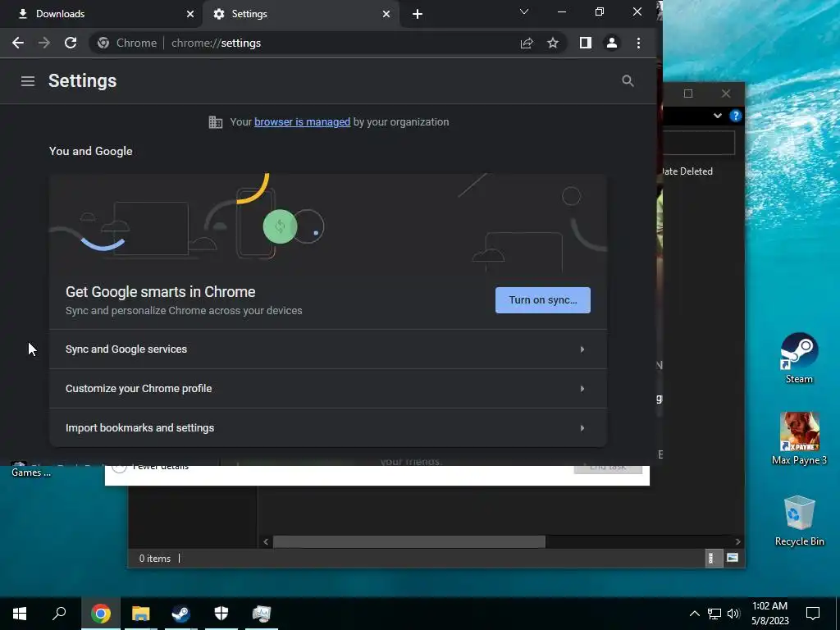The image size is (840, 630).
Task: Open the volume tray icon
Action: click(733, 614)
